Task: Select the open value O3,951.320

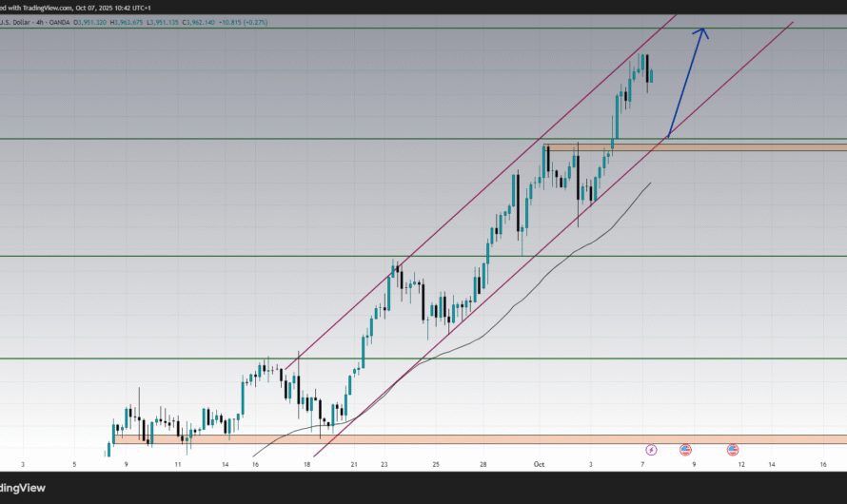Action: coord(89,23)
